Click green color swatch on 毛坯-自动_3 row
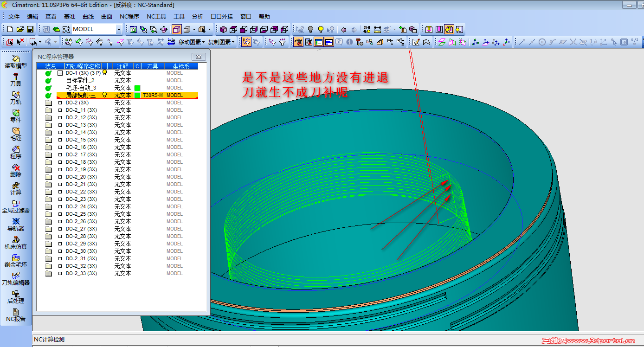 click(x=137, y=88)
